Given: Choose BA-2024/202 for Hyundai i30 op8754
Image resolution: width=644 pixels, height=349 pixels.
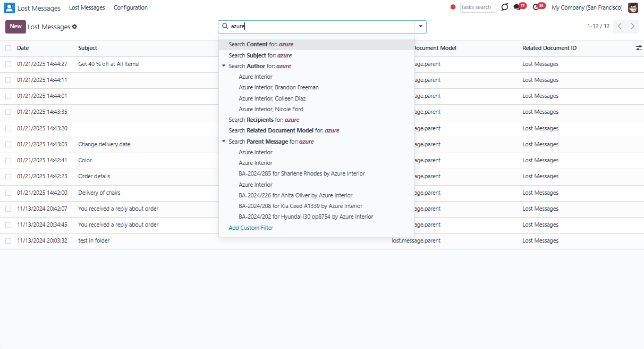Looking at the screenshot, I should pos(306,217).
